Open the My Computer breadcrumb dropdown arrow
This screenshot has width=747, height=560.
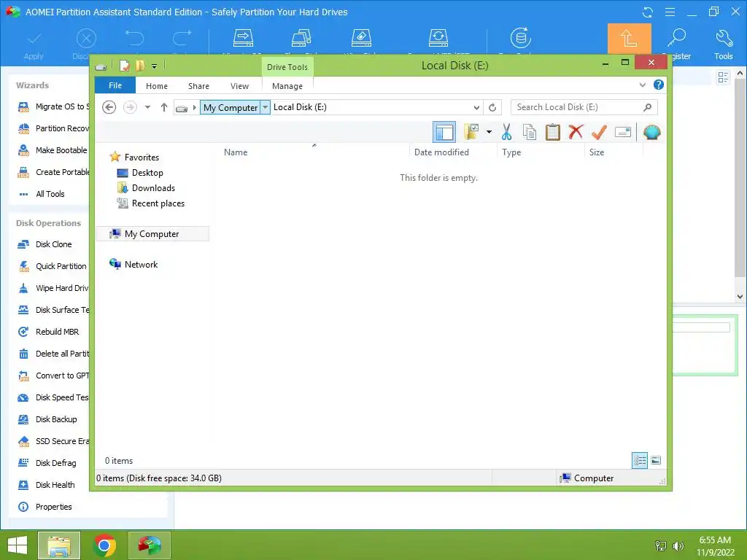pos(266,107)
